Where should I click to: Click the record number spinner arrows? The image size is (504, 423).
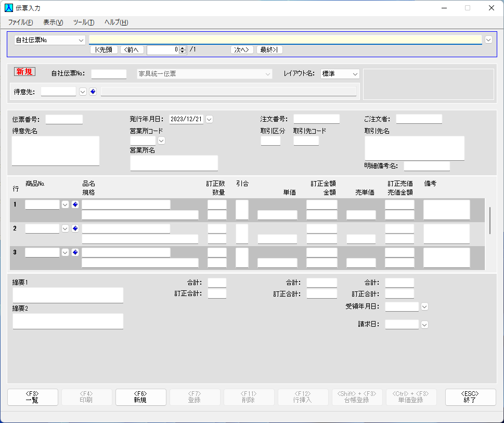pyautogui.click(x=183, y=50)
